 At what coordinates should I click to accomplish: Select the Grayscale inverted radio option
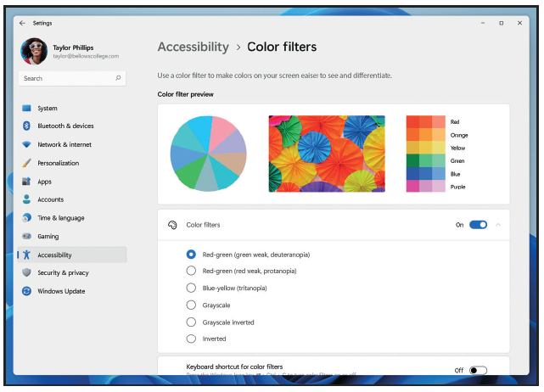click(191, 322)
